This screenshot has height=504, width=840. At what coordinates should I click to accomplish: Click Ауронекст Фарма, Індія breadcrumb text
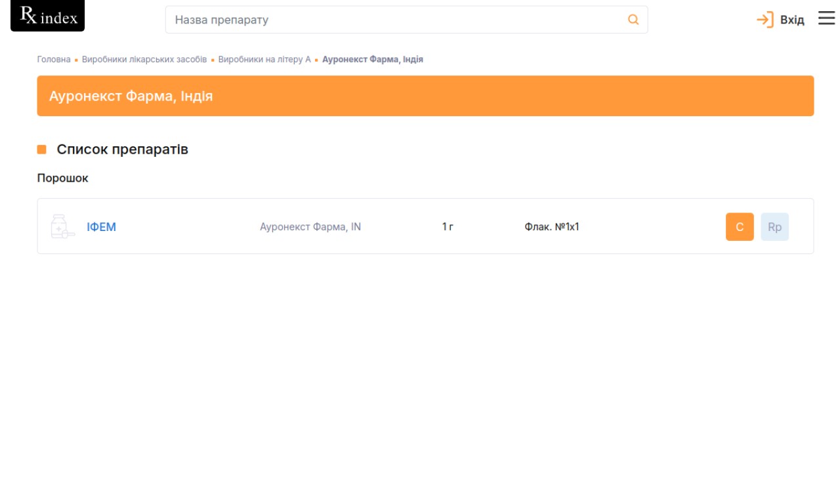[373, 59]
